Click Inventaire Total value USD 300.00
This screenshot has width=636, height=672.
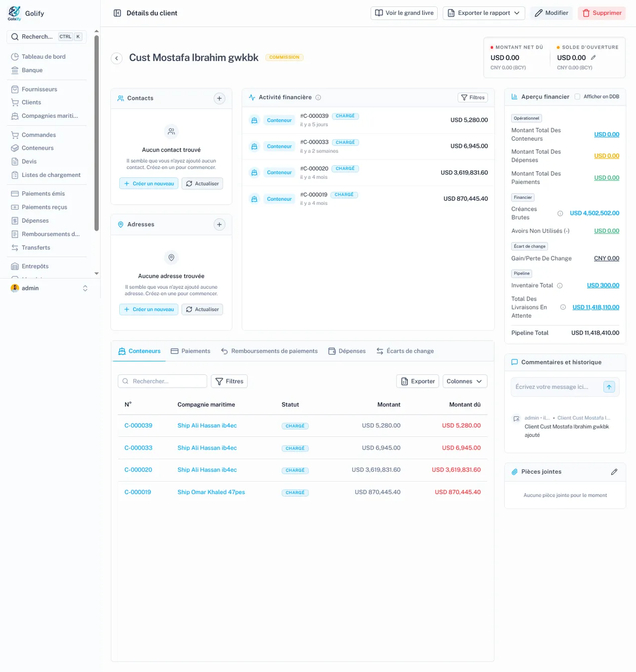tap(603, 285)
